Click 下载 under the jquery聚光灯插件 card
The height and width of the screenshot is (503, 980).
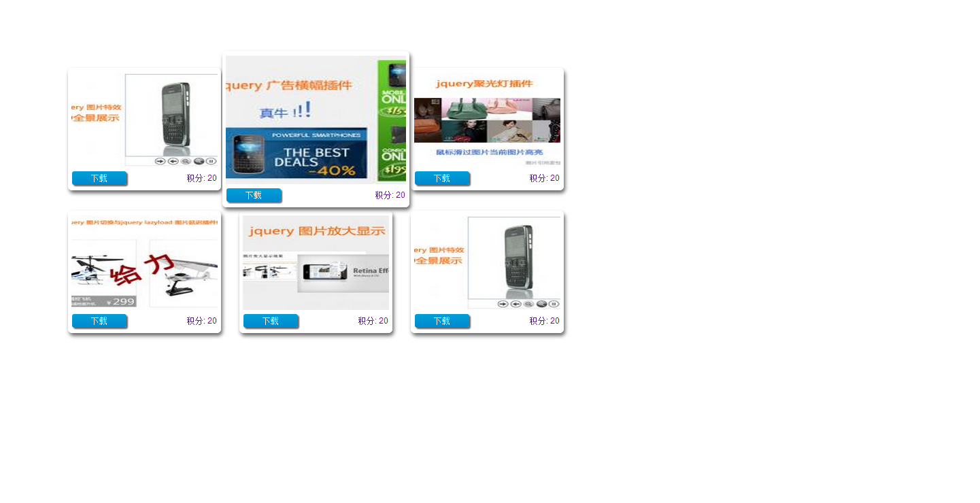click(442, 178)
